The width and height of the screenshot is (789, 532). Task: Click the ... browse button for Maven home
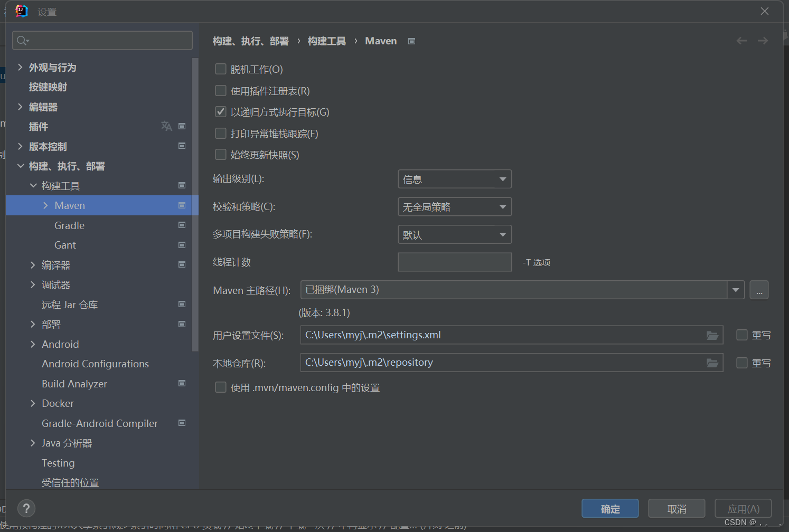[759, 290]
